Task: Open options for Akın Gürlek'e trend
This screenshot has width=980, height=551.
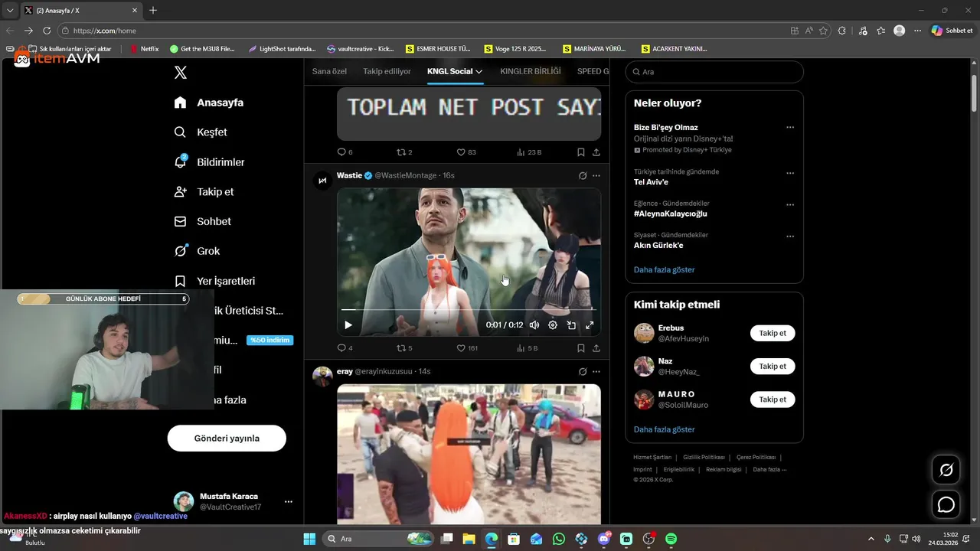Action: click(x=790, y=236)
